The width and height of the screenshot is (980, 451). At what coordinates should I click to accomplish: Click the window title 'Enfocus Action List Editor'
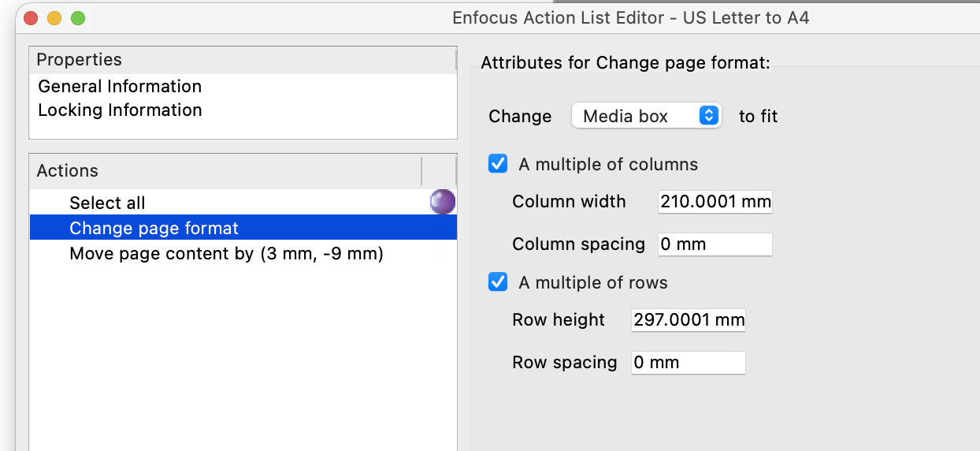tap(558, 17)
